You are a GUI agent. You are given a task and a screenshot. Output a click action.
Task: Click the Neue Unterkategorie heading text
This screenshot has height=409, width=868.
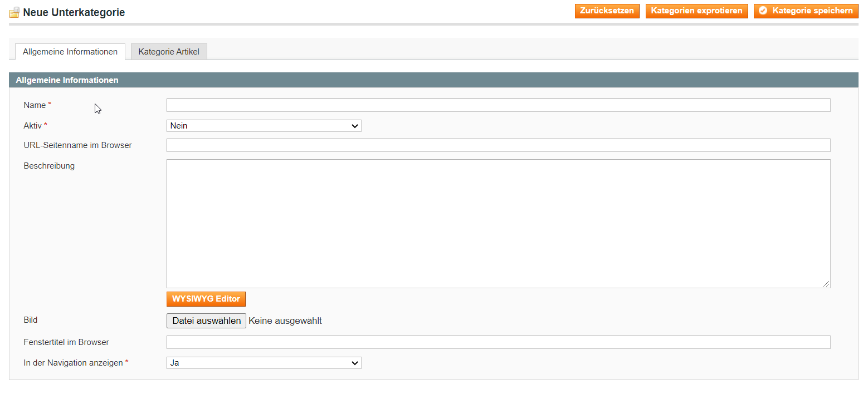(x=74, y=12)
